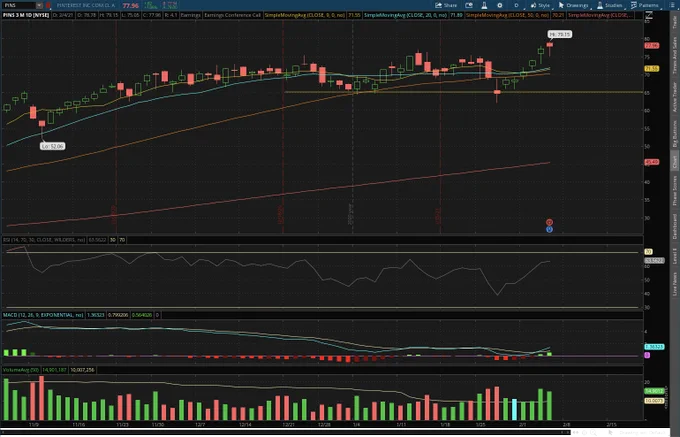Viewport: 680px width, 437px height.
Task: Switch to the Big Buttons sidebar tab
Action: [x=675, y=133]
